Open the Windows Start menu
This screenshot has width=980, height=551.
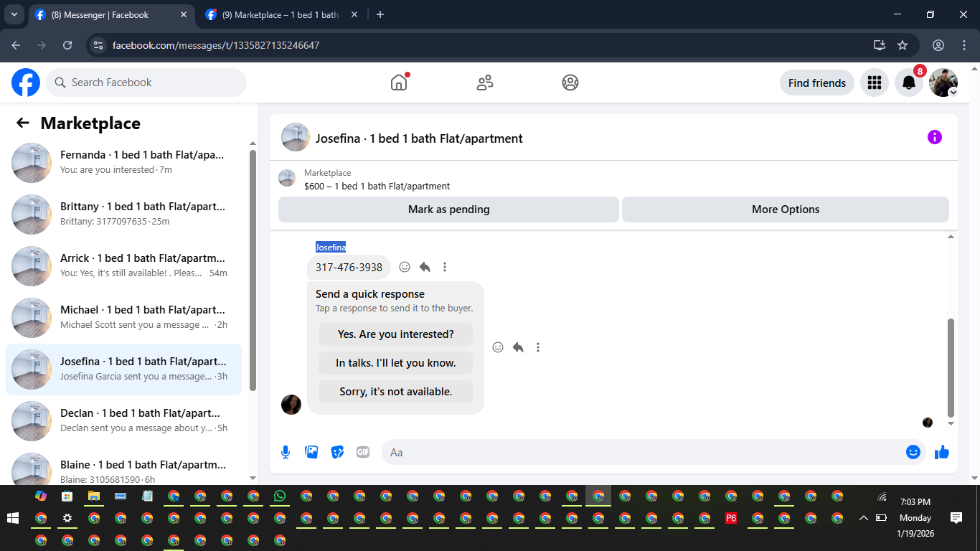pyautogui.click(x=12, y=518)
